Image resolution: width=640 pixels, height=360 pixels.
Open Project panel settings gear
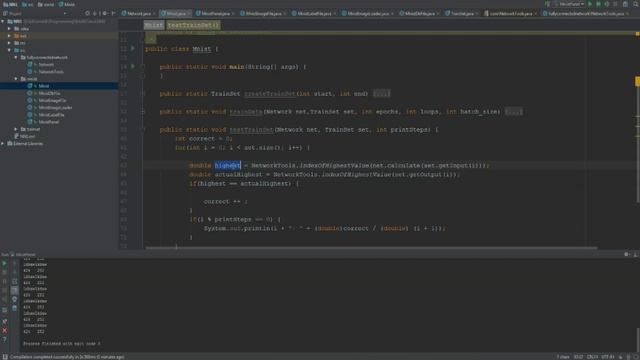tap(104, 13)
